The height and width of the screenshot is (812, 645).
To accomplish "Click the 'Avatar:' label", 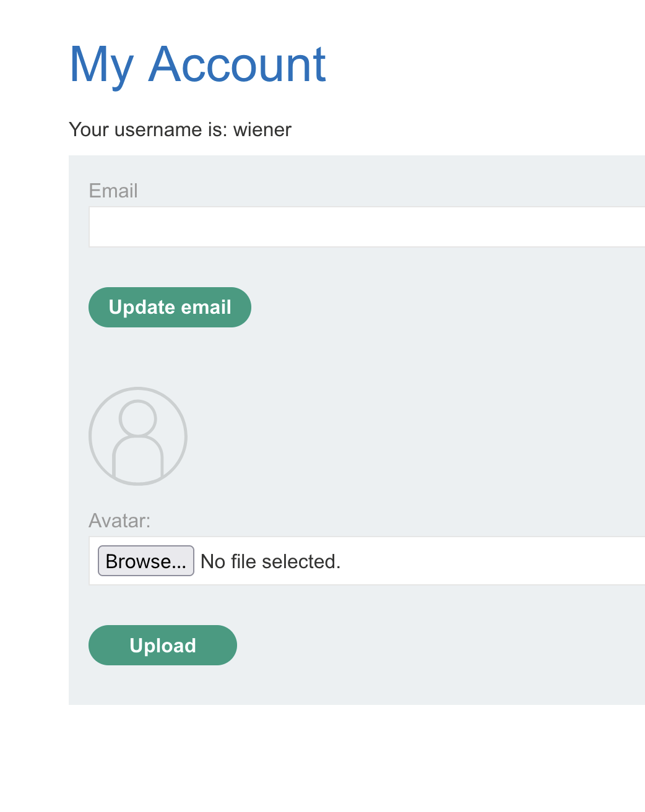I will 119,520.
